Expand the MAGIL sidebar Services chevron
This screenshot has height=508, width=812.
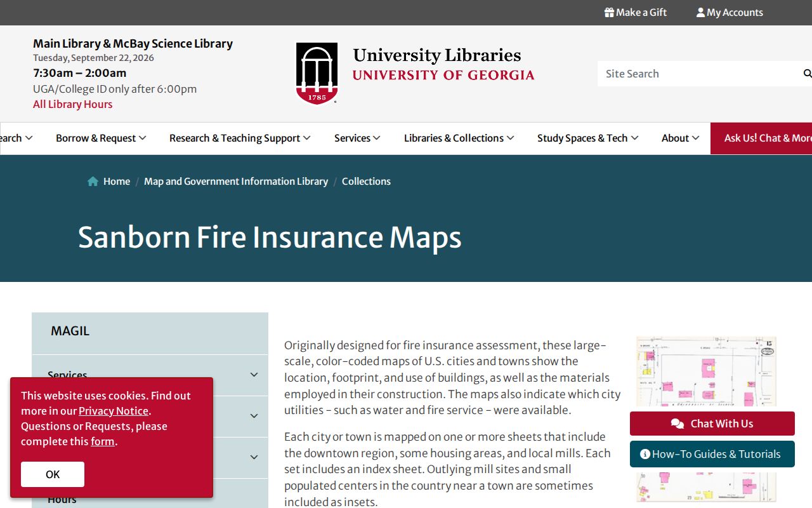click(254, 375)
